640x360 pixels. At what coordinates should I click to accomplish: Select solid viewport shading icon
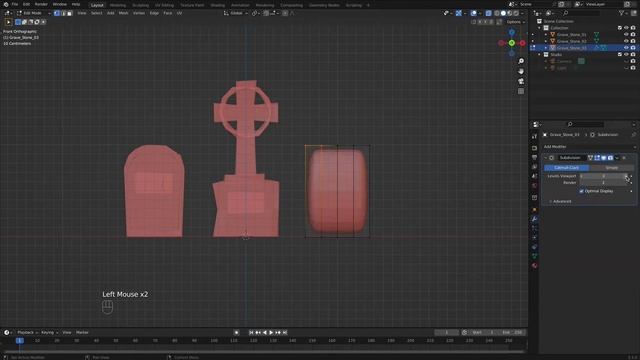click(503, 13)
